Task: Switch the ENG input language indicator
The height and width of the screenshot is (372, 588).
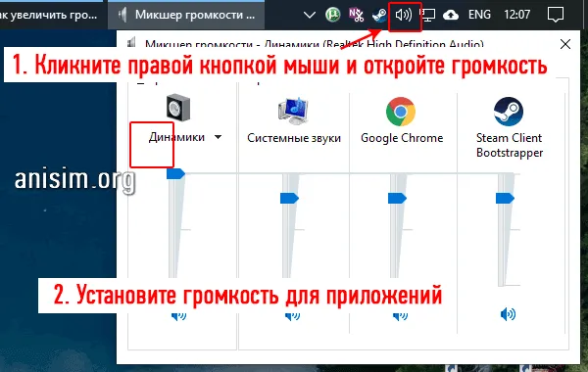Action: [479, 15]
